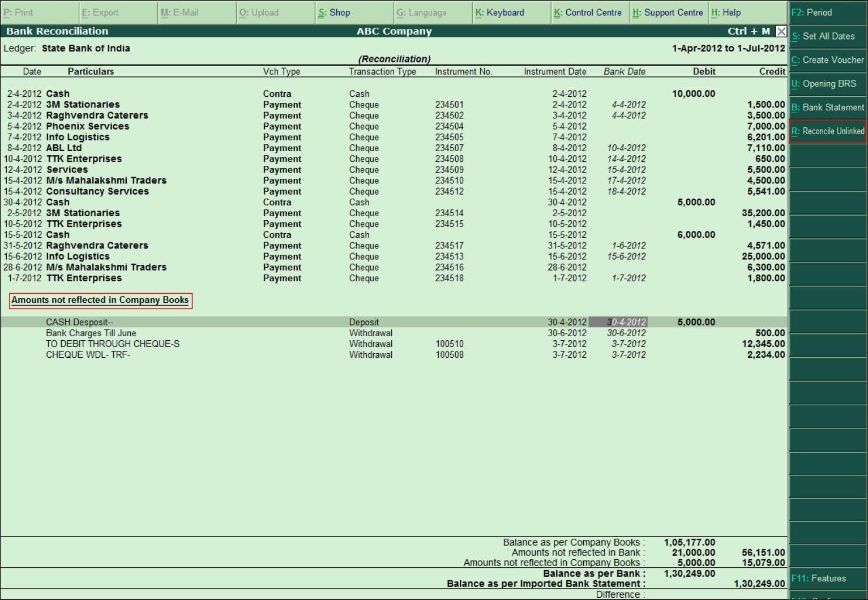
Task: Open the E-Mail option
Action: pos(196,12)
